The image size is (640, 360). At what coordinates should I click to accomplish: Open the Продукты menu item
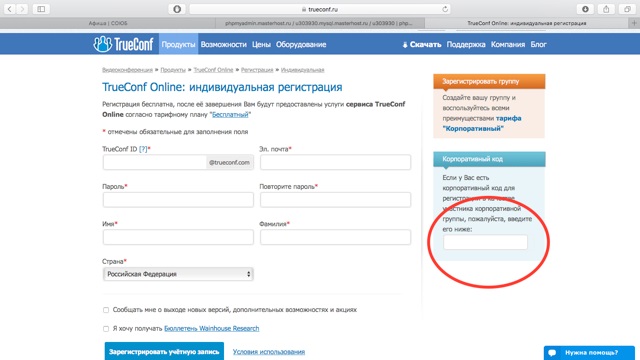tap(178, 44)
